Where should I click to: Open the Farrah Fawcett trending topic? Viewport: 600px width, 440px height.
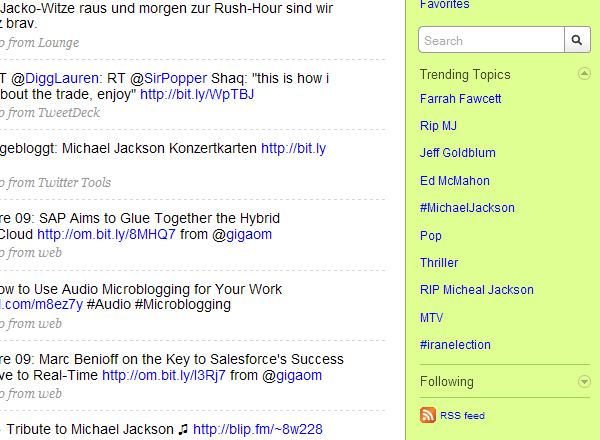tap(460, 99)
